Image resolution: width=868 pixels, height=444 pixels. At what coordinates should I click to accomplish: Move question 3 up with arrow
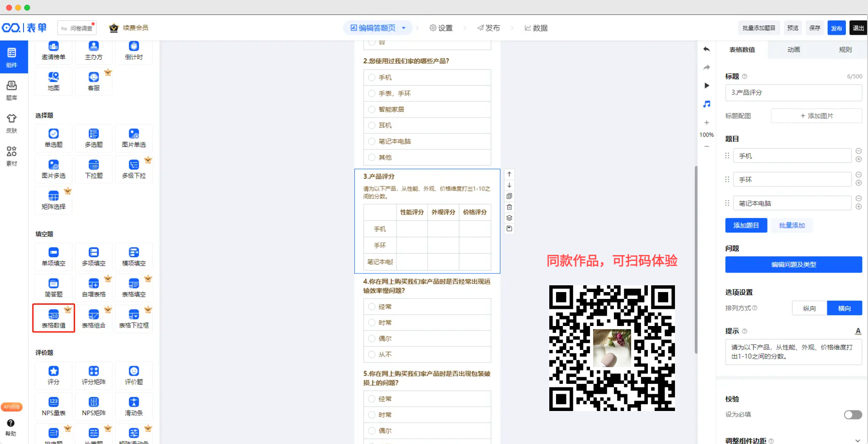509,174
